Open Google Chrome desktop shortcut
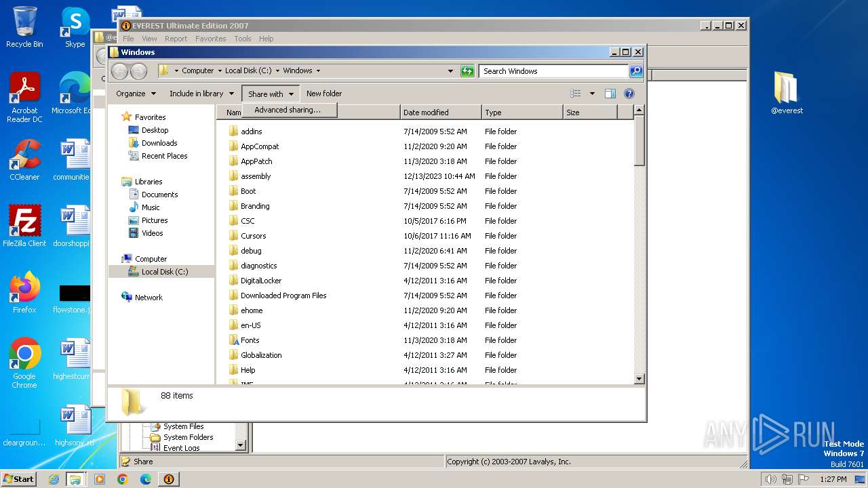 (24, 363)
